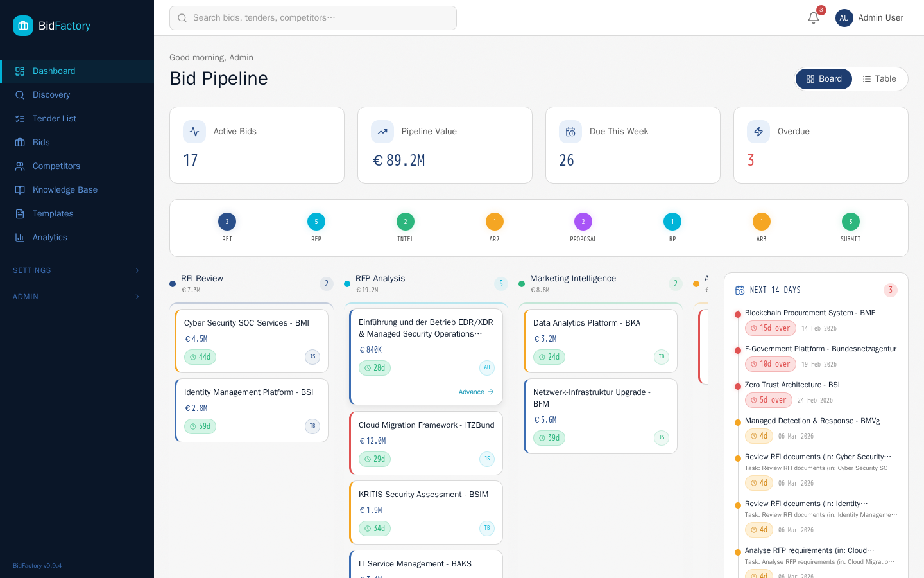Open Dashboard in the sidebar

77,71
